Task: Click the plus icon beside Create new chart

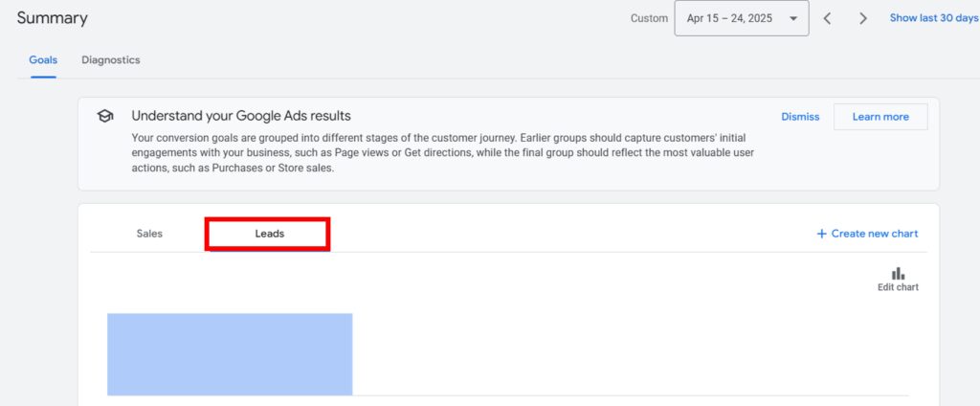Action: pos(821,234)
